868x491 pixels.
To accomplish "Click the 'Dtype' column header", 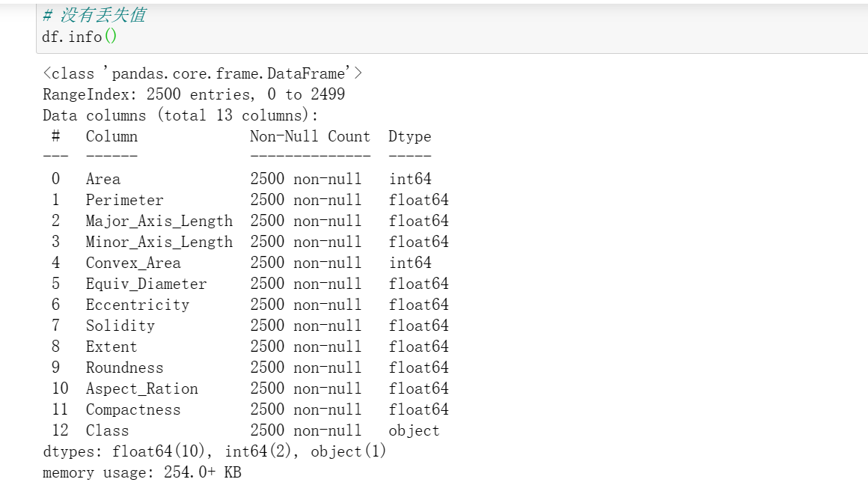I will click(410, 136).
